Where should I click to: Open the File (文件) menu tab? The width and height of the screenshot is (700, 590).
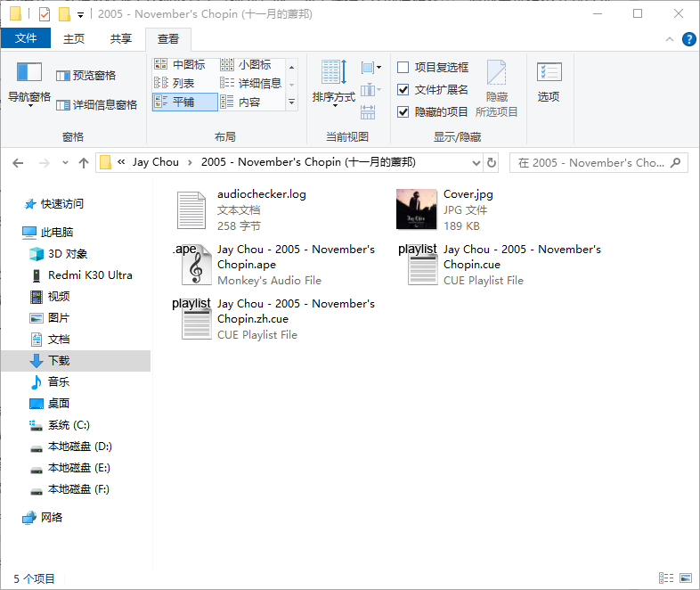[26, 38]
